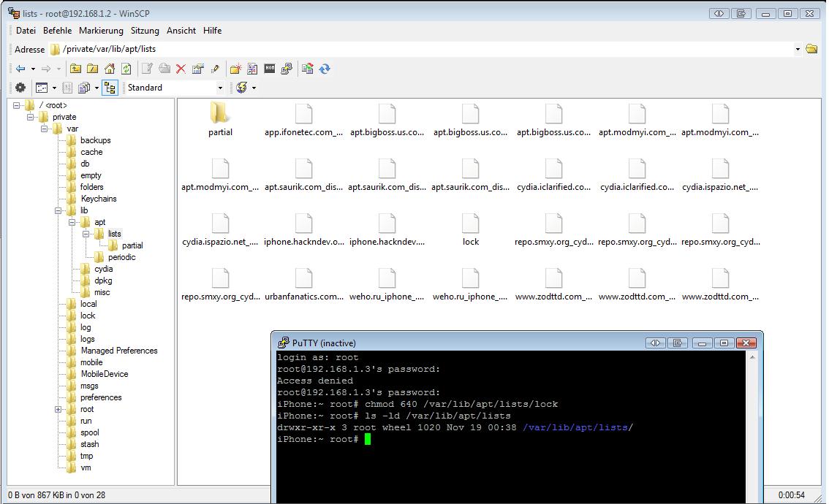Select the lock file

[x=471, y=228]
